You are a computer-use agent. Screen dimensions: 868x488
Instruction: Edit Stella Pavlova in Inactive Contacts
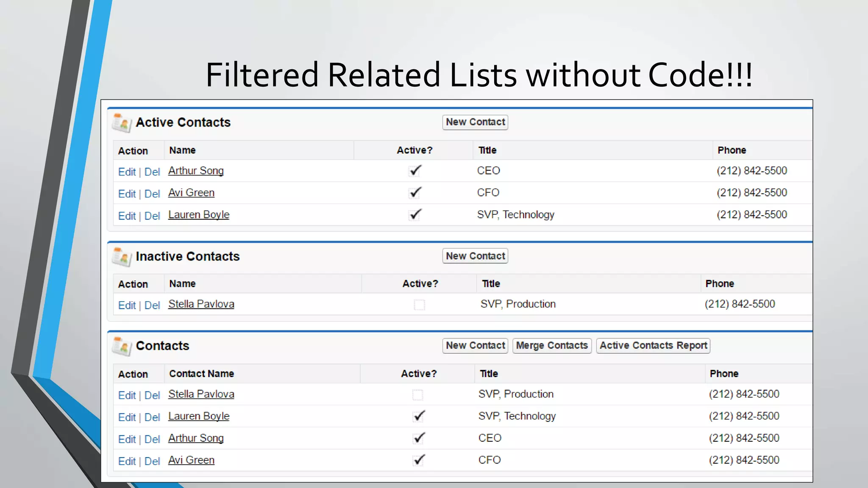[x=127, y=305]
